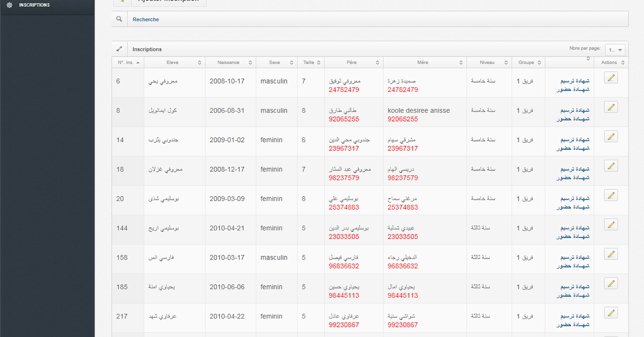Image resolution: width=644 pixels, height=337 pixels.
Task: Click birth date 2010-06-06
Action: [227, 287]
